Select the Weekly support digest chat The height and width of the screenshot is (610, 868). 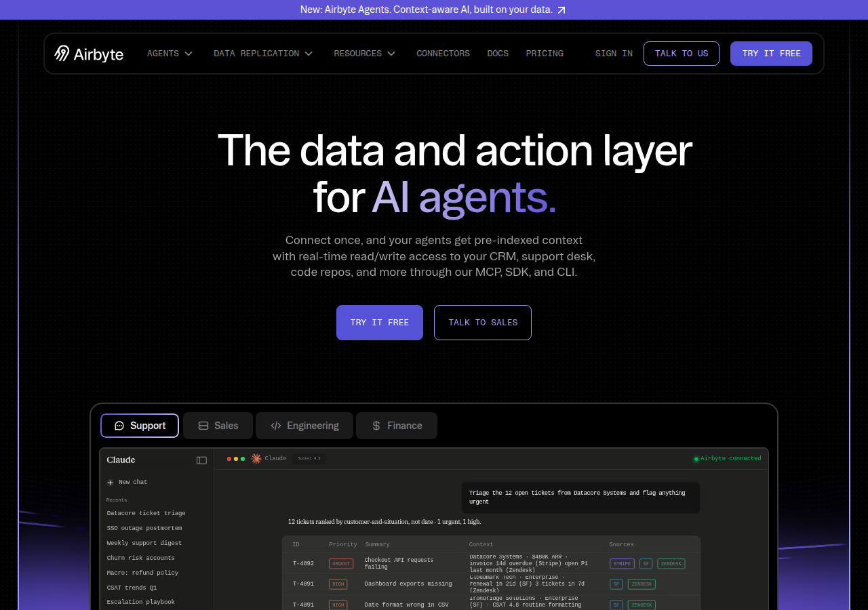144,544
